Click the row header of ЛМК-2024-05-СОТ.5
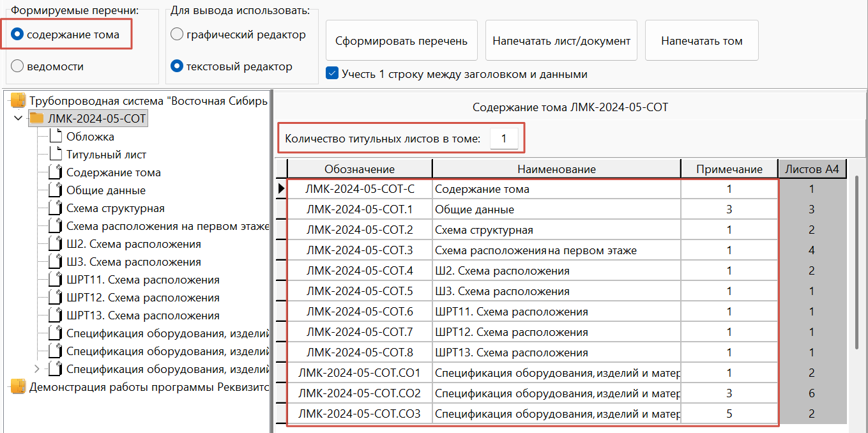Image resolution: width=868 pixels, height=433 pixels. (281, 291)
